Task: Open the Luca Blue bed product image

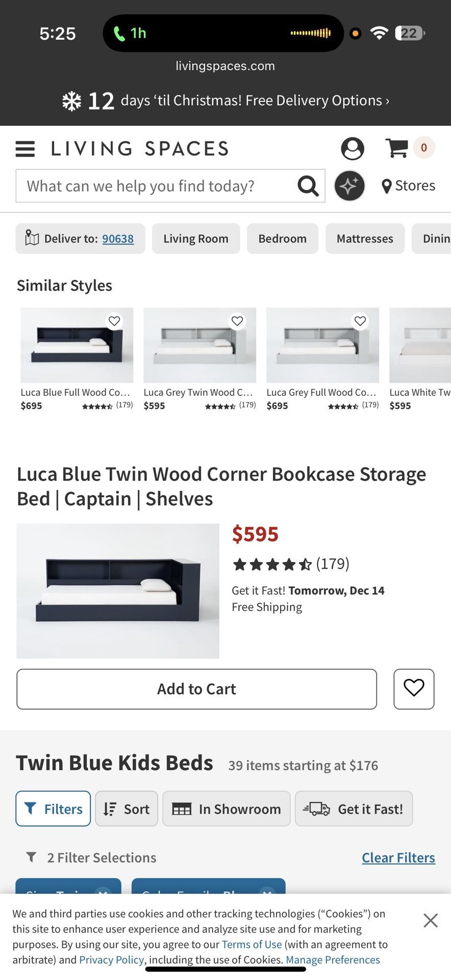Action: coord(117,591)
